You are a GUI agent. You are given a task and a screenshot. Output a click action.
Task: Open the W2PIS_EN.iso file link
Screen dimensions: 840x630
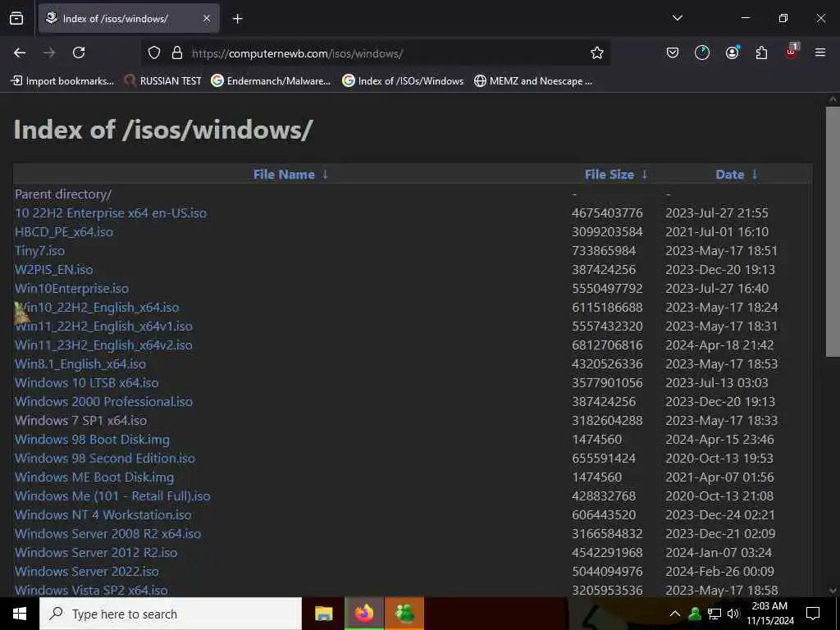(x=53, y=269)
